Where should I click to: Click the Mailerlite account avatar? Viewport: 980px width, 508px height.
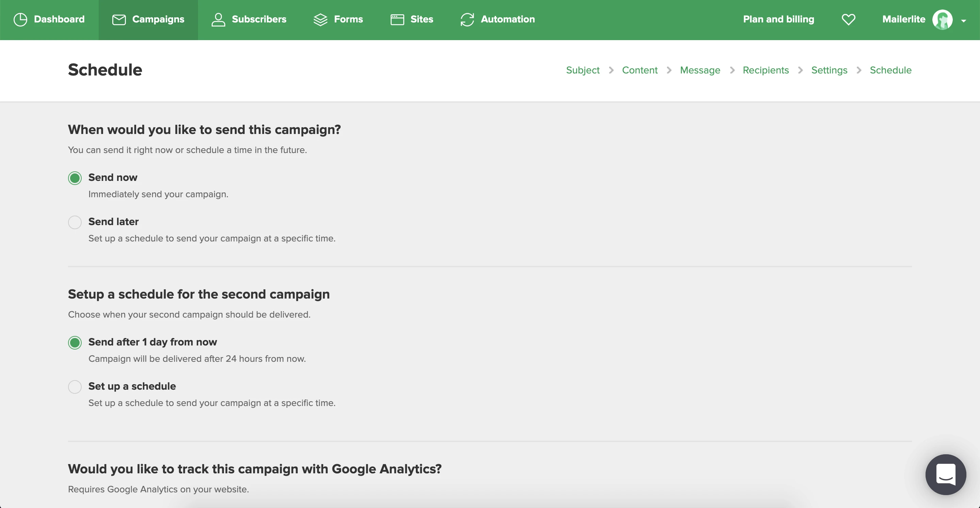point(942,19)
